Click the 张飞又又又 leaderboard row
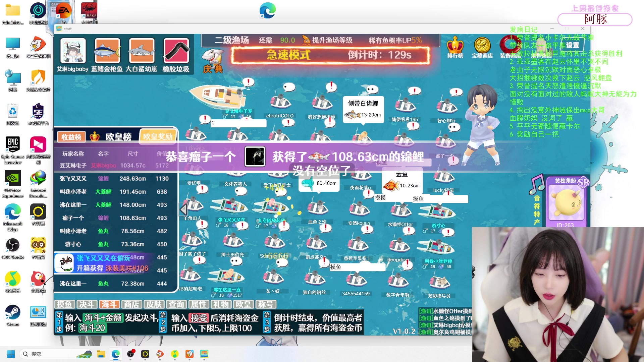The image size is (644, 362). coord(115,179)
